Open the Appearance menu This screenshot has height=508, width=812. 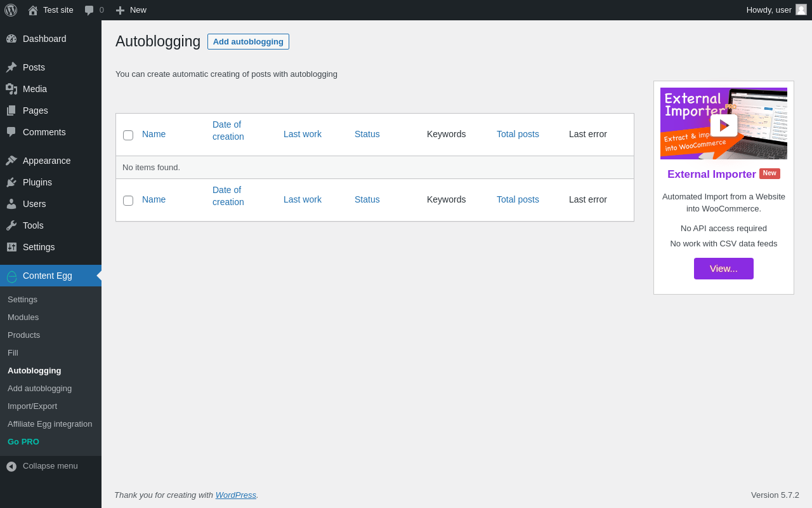pos(46,161)
